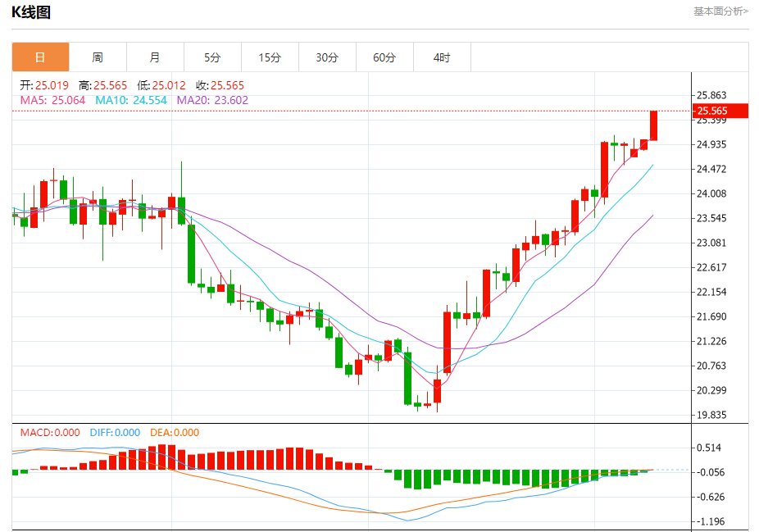Click the 23.081 price axis label
Viewport: 759px width, 532px height.
711,243
